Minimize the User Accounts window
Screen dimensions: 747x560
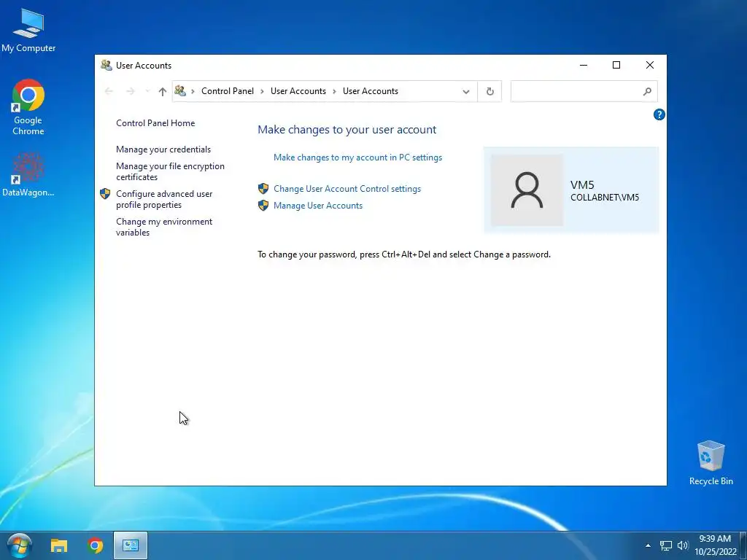pyautogui.click(x=583, y=65)
